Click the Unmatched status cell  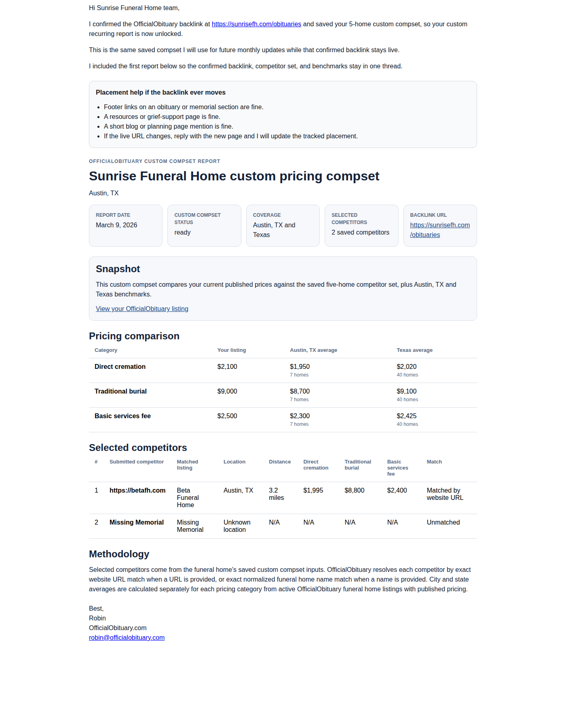click(443, 523)
